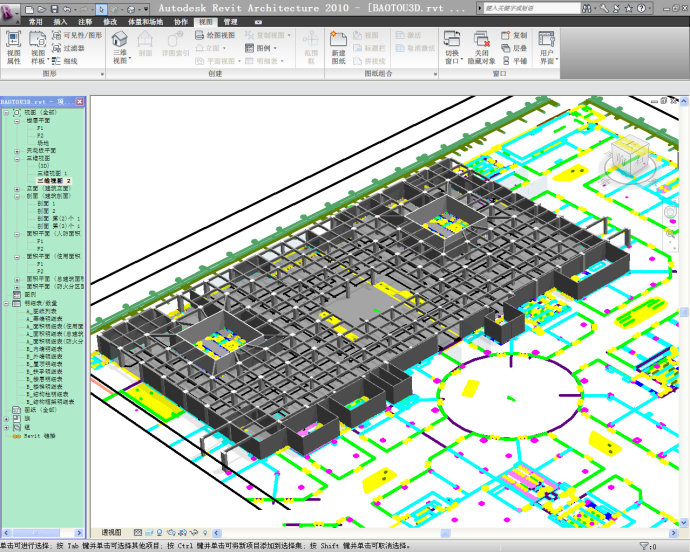Screen dimensions: 690x552
Task: Click the binoculars search icon
Action: point(587,8)
